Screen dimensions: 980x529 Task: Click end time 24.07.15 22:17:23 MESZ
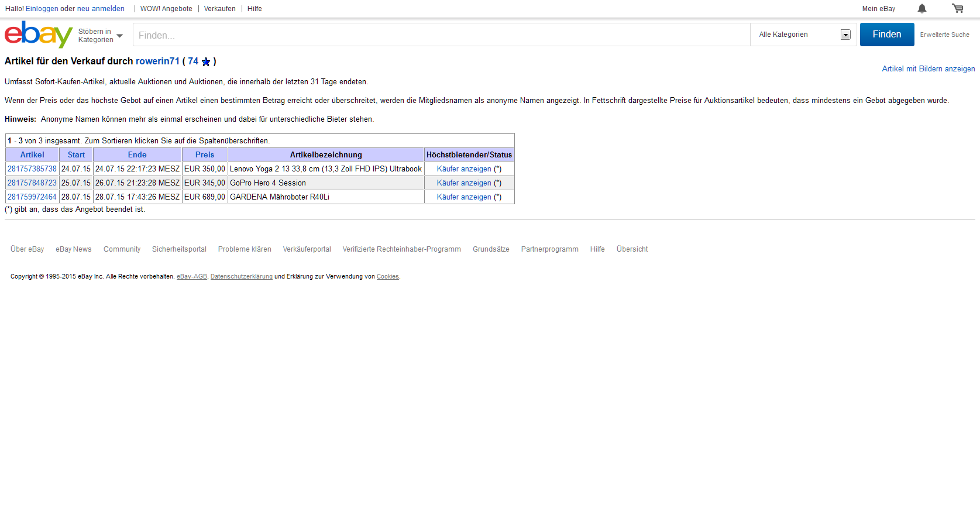(137, 169)
